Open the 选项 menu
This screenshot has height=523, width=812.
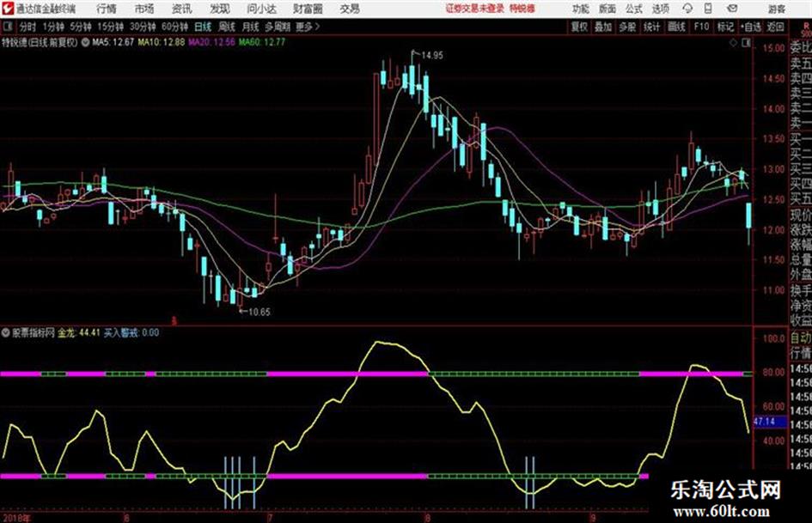[661, 9]
